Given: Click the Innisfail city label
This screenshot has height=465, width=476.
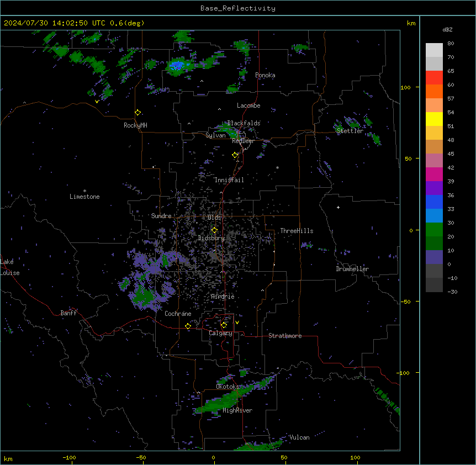Looking at the screenshot, I should (229, 180).
